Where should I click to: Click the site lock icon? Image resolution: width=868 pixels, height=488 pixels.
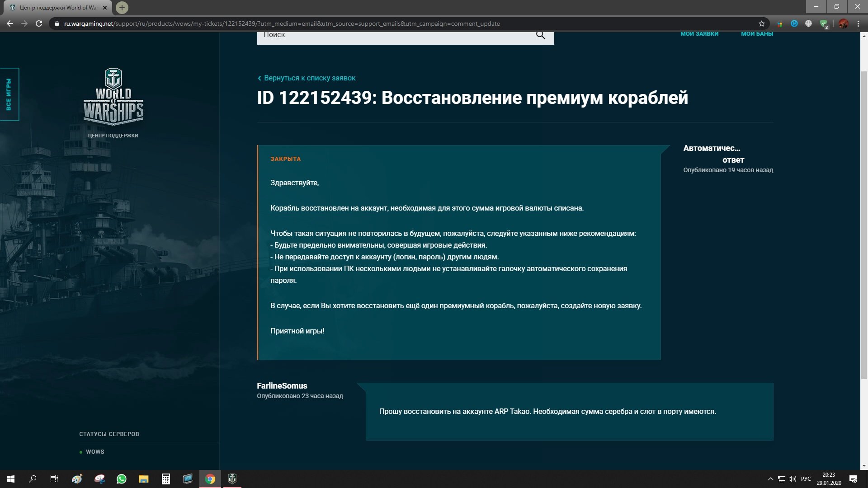tap(57, 23)
